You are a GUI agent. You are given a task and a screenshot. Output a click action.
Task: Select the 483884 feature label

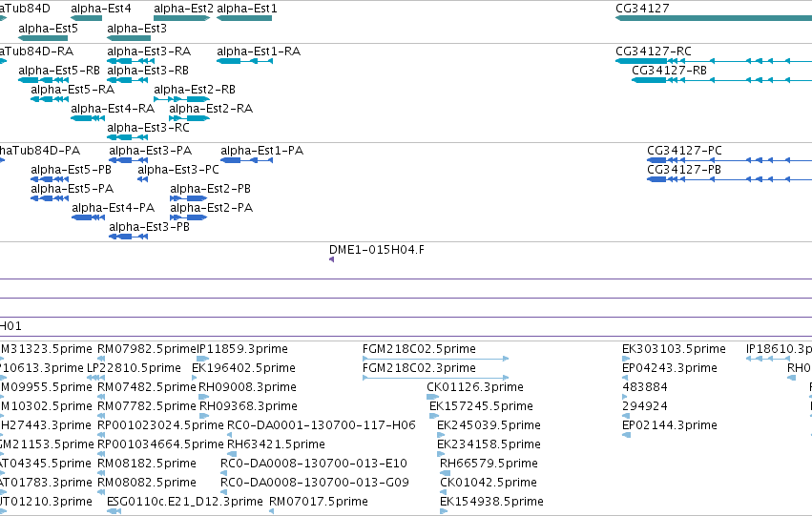click(x=645, y=387)
